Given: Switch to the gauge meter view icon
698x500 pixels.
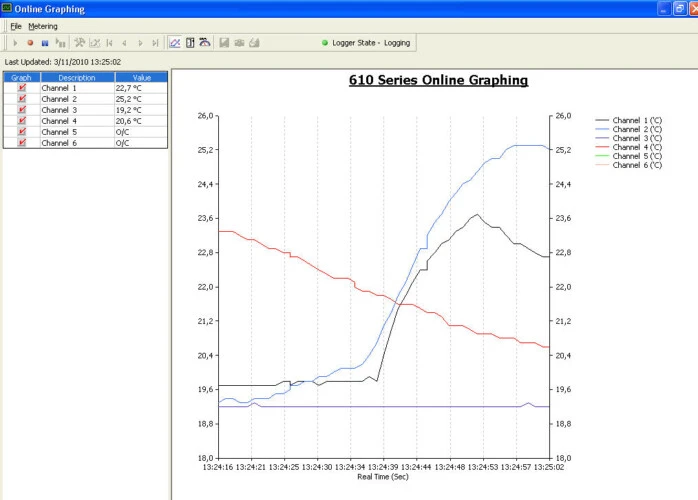Looking at the screenshot, I should click(204, 43).
